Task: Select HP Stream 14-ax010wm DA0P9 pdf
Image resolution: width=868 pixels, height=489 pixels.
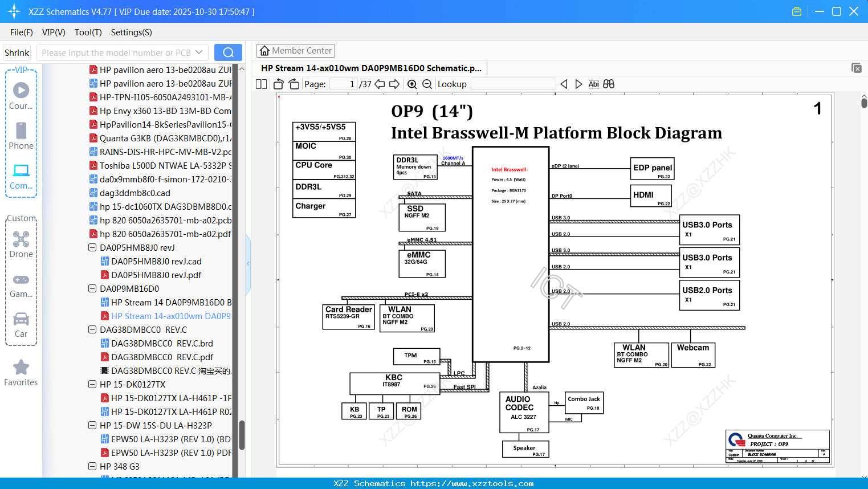Action: click(166, 316)
